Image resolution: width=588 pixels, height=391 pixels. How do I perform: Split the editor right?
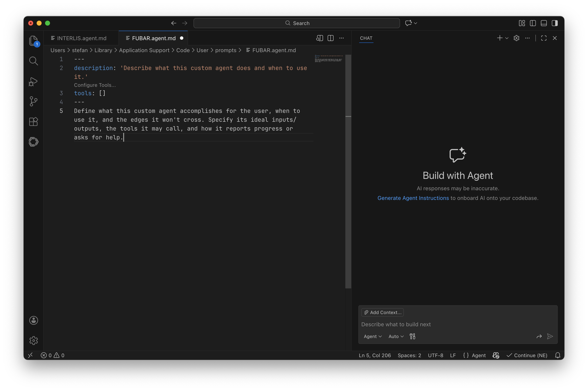pos(331,38)
